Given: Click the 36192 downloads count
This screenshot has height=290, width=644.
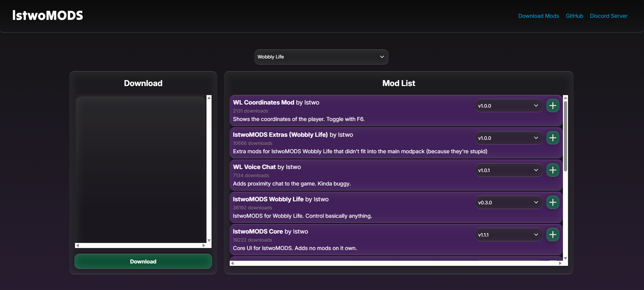Looking at the screenshot, I should 253,208.
